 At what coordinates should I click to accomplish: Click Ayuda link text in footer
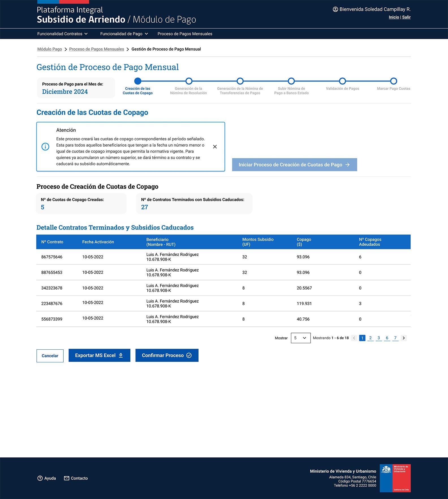pos(50,478)
